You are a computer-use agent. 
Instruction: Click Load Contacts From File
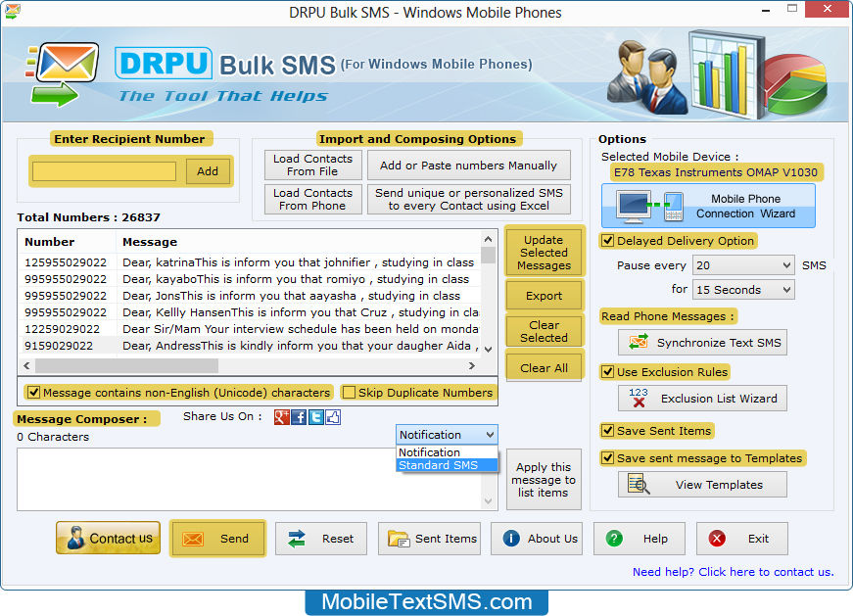(x=312, y=166)
